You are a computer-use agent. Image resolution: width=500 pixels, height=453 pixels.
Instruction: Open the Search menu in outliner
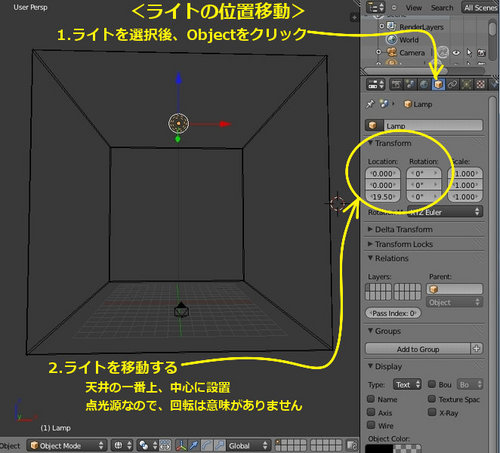pyautogui.click(x=442, y=8)
